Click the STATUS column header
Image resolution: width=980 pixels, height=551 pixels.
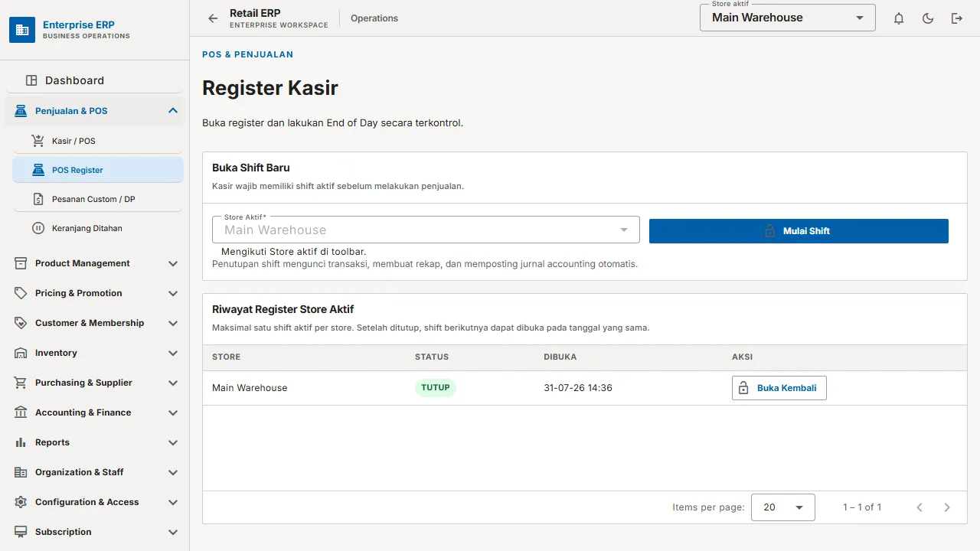click(432, 357)
